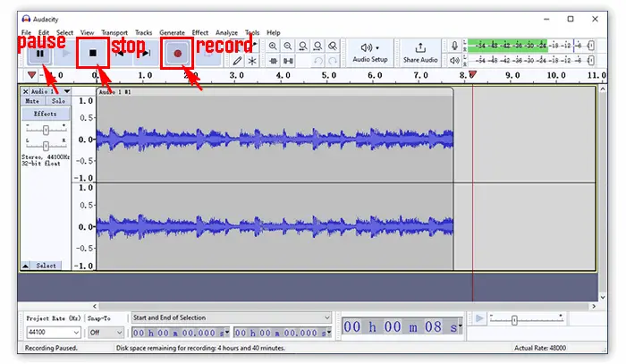Click the microphone record meter icon
This screenshot has height=364, width=626.
(454, 46)
